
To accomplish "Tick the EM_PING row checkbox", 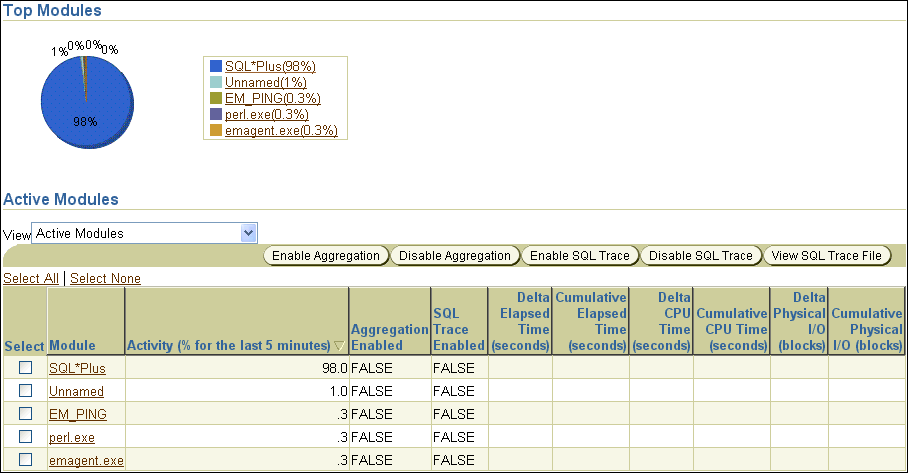I will (x=26, y=414).
